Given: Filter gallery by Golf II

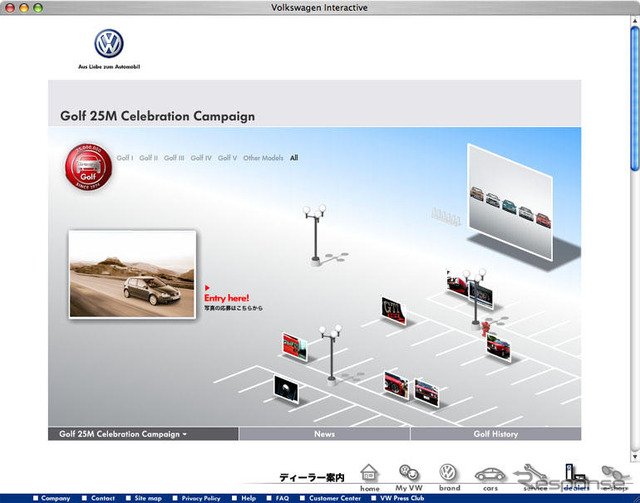Looking at the screenshot, I should pyautogui.click(x=149, y=158).
